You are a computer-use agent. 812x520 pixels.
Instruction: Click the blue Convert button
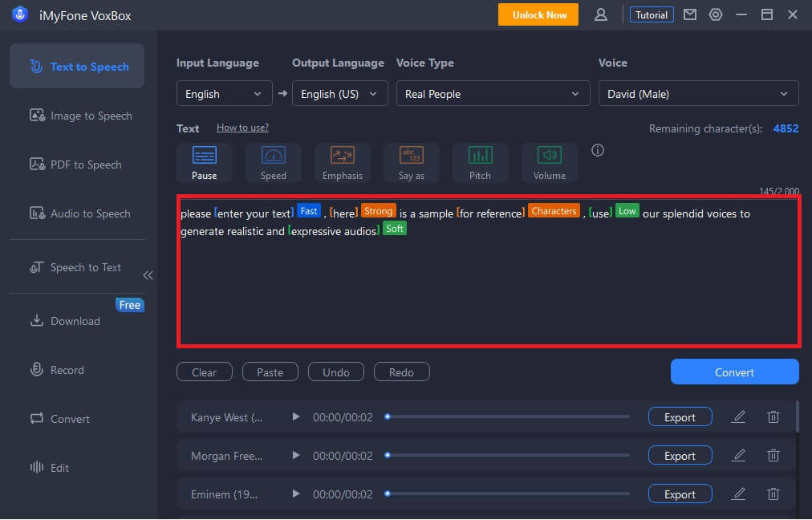(x=734, y=372)
